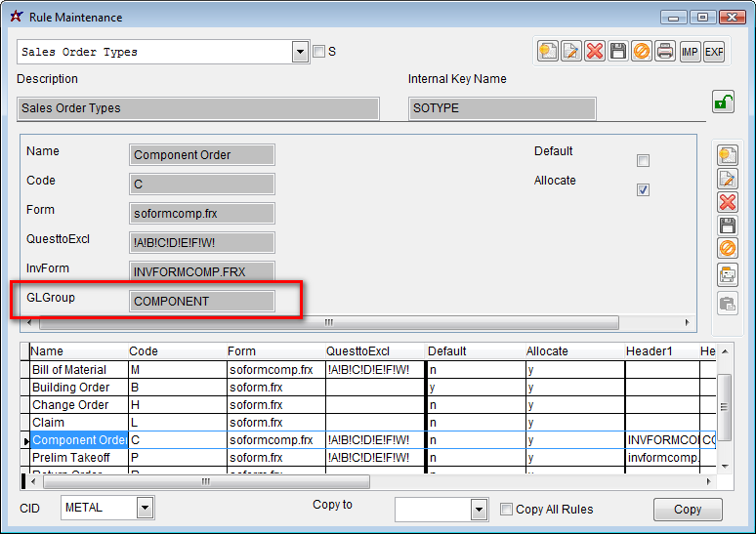The height and width of the screenshot is (534, 756).
Task: Click the IMP import button in top toolbar
Action: click(x=690, y=51)
